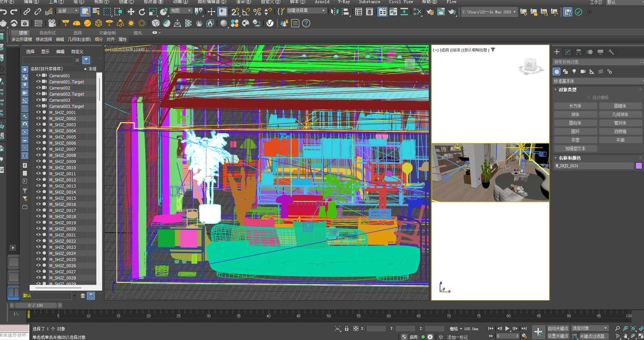The width and height of the screenshot is (644, 340).
Task: Open the 显示 menu in scene explorer
Action: click(45, 51)
